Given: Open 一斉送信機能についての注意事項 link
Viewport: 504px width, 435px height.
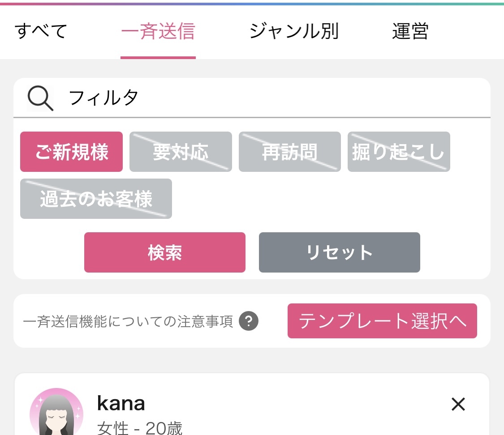Looking at the screenshot, I should point(128,321).
